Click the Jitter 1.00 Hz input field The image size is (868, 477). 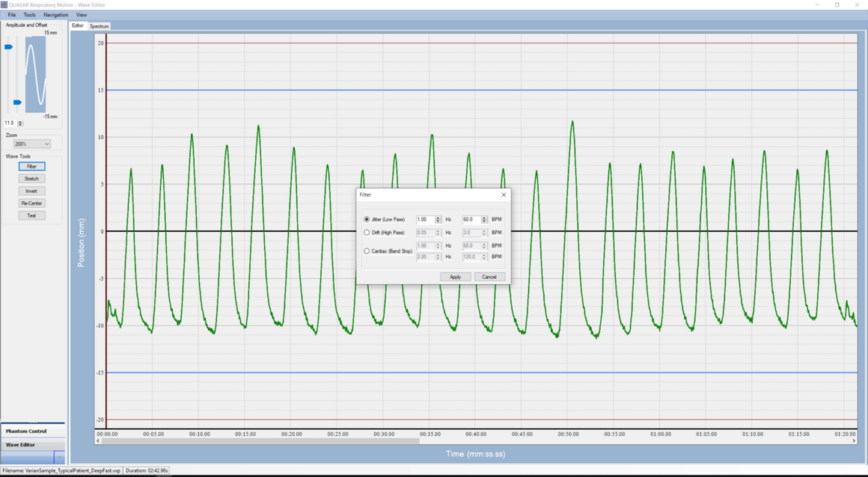[x=425, y=220]
